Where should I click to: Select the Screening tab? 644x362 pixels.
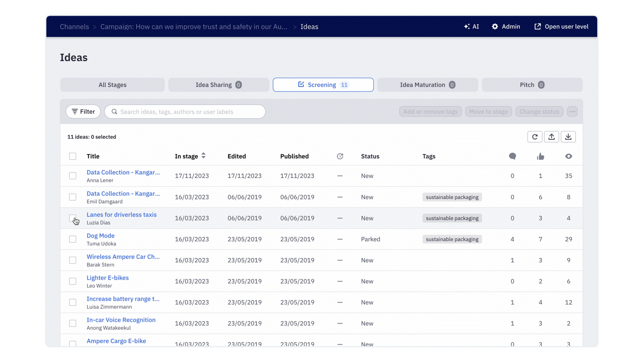(x=323, y=85)
